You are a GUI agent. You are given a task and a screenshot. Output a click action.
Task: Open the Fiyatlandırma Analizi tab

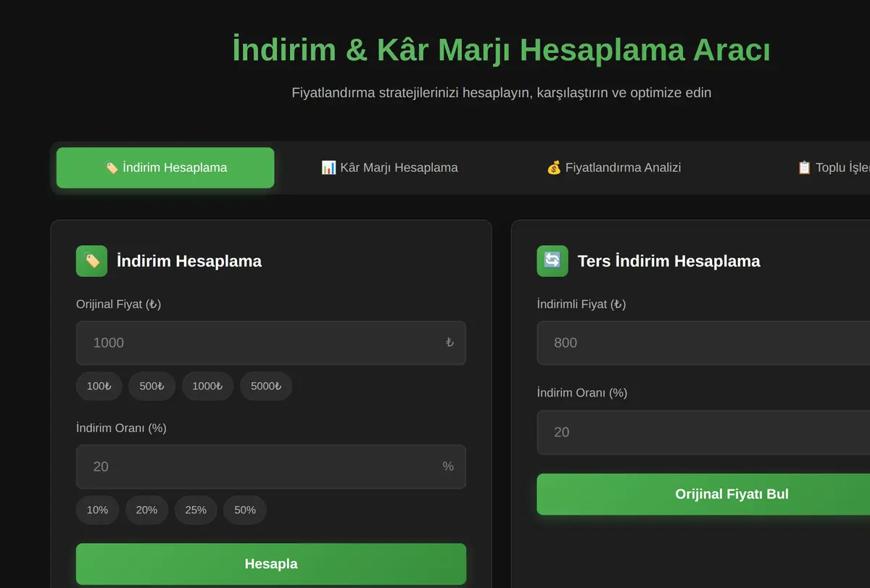[613, 167]
